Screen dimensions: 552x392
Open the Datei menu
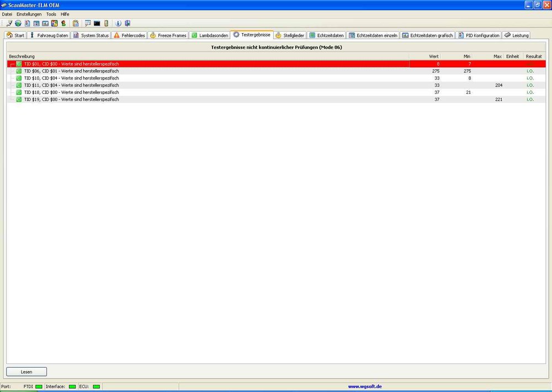(7, 14)
